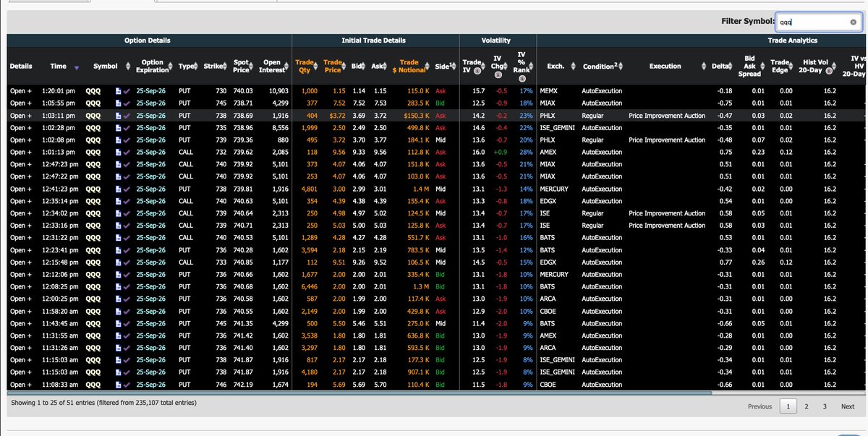Click the checkmark icon in the 1:02:08 pm row

point(127,140)
